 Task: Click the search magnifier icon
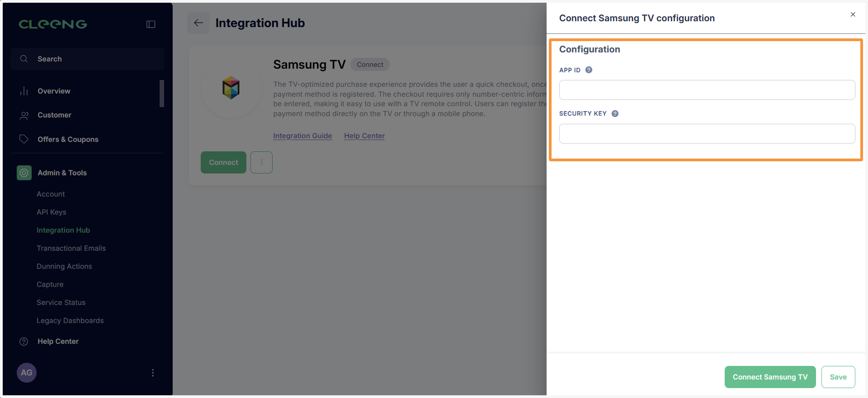click(x=24, y=59)
